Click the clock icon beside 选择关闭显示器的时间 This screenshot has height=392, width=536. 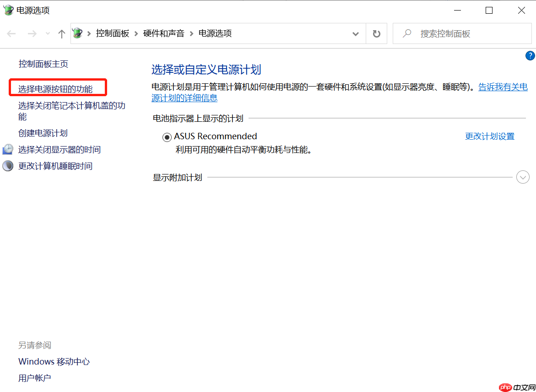(x=7, y=149)
